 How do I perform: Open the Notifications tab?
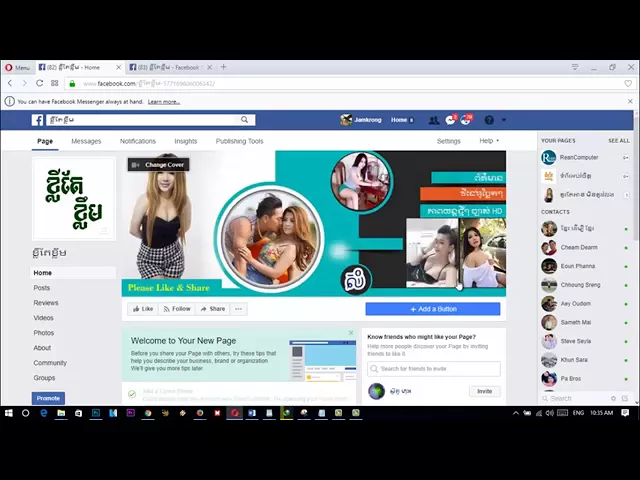click(x=138, y=141)
